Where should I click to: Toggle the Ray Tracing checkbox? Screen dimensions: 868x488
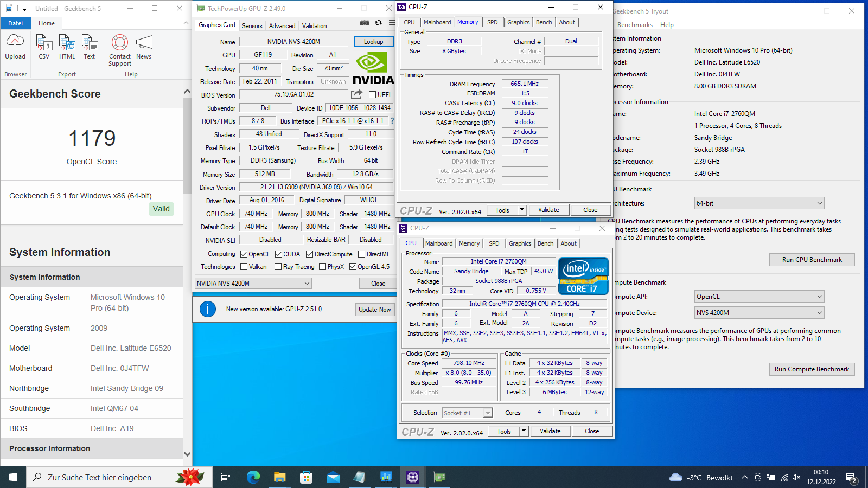(x=278, y=266)
